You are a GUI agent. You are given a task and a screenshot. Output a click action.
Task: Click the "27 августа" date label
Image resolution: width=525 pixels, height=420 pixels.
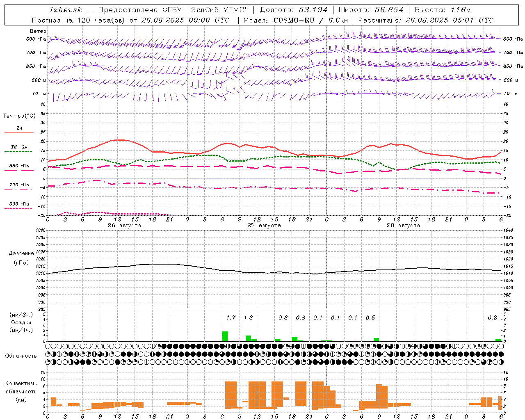click(x=264, y=226)
